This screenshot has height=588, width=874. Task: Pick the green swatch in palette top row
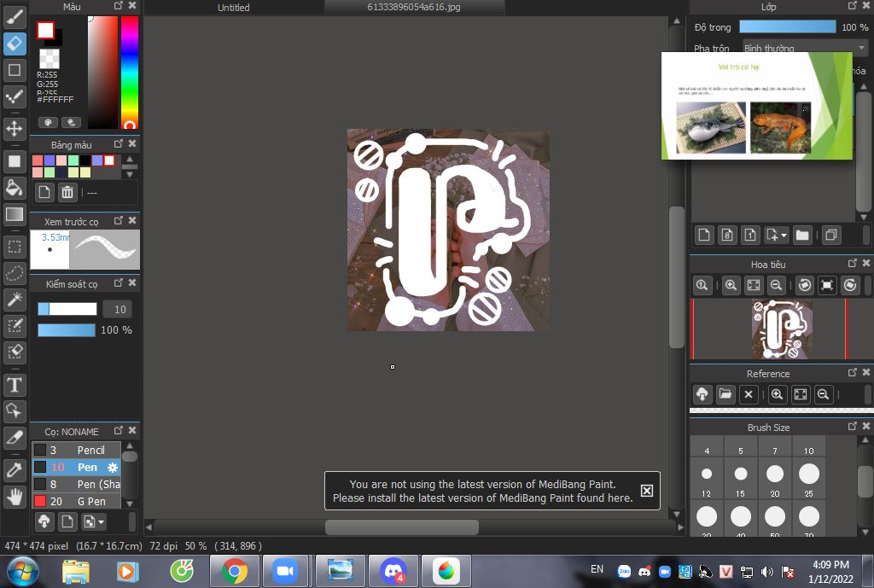coord(73,160)
